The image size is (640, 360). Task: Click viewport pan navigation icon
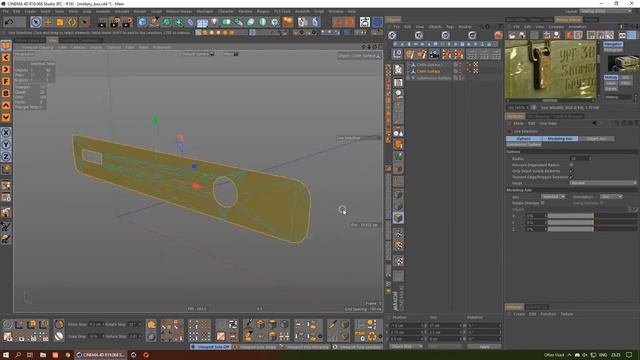point(364,47)
